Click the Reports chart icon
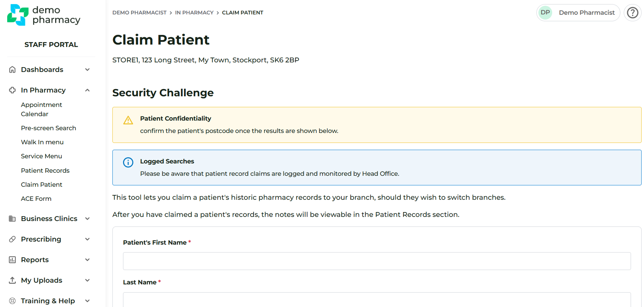The height and width of the screenshot is (307, 644). click(x=12, y=260)
